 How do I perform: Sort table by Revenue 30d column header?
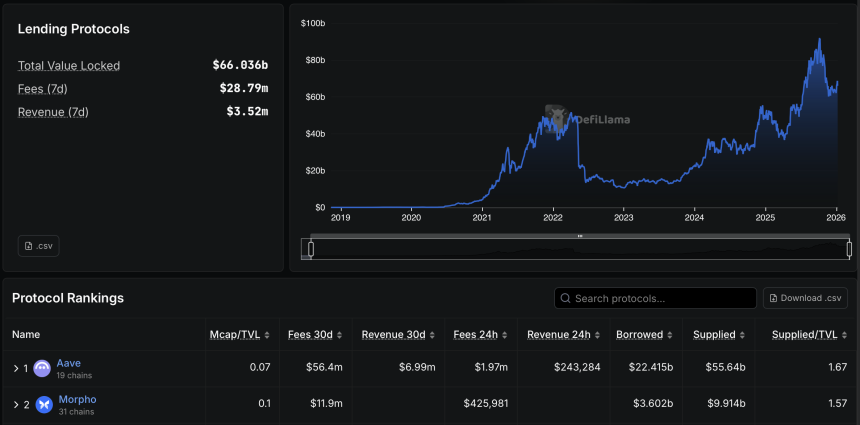(x=395, y=335)
